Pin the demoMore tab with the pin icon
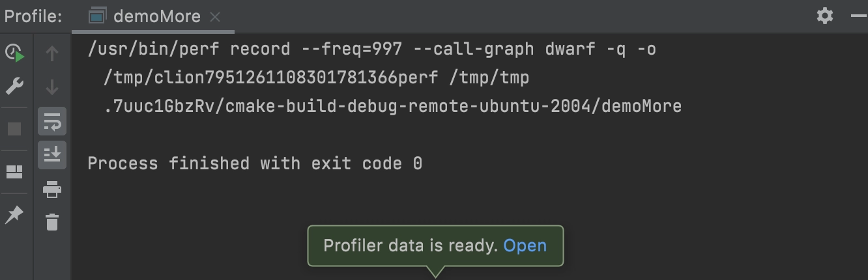 click(14, 215)
